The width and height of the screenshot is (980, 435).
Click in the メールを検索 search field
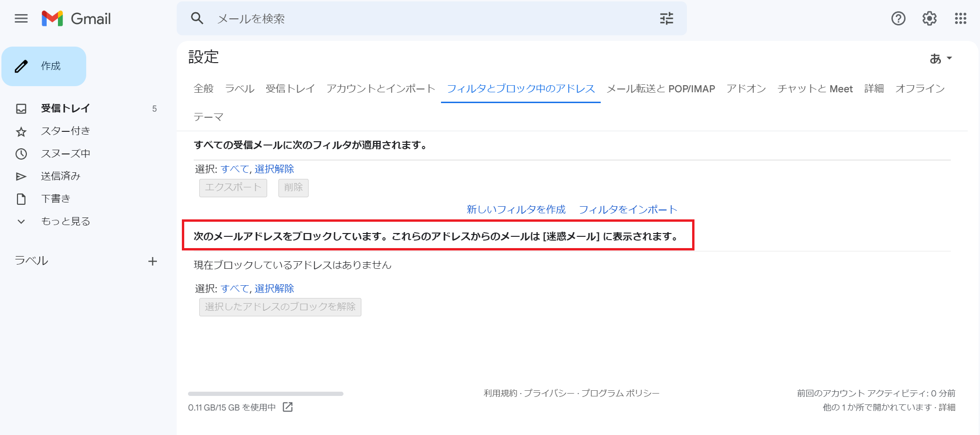pos(424,19)
